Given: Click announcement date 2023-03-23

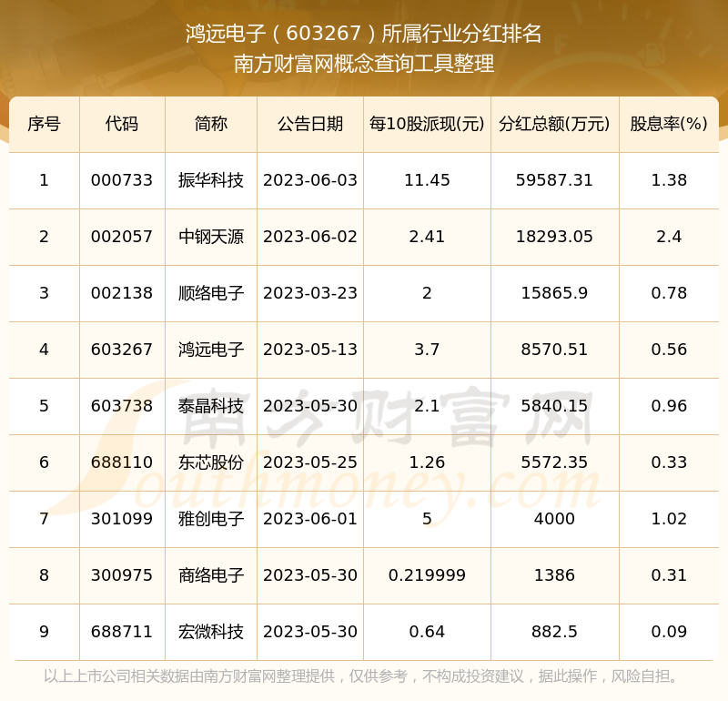Looking at the screenshot, I should (310, 293).
